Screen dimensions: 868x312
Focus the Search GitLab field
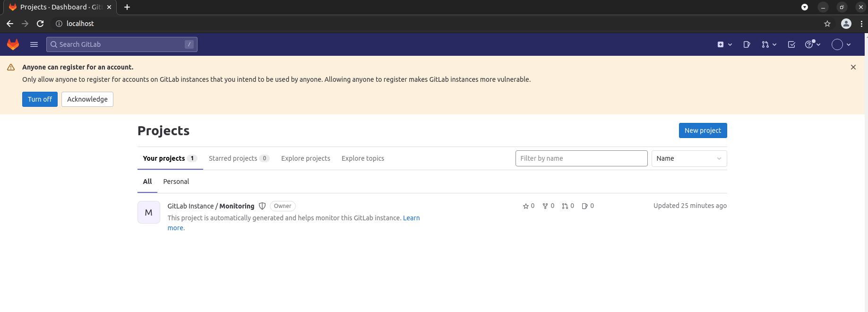point(122,44)
